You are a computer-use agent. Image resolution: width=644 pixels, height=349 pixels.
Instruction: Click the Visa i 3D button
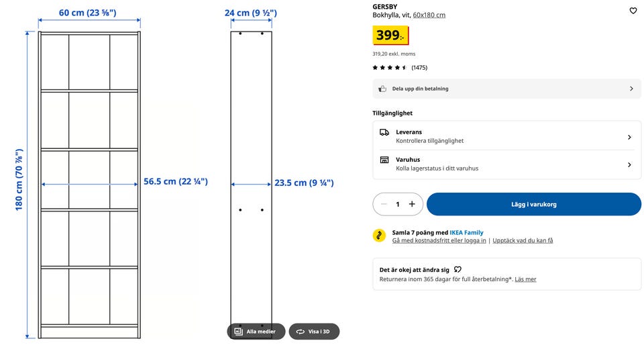pyautogui.click(x=314, y=332)
